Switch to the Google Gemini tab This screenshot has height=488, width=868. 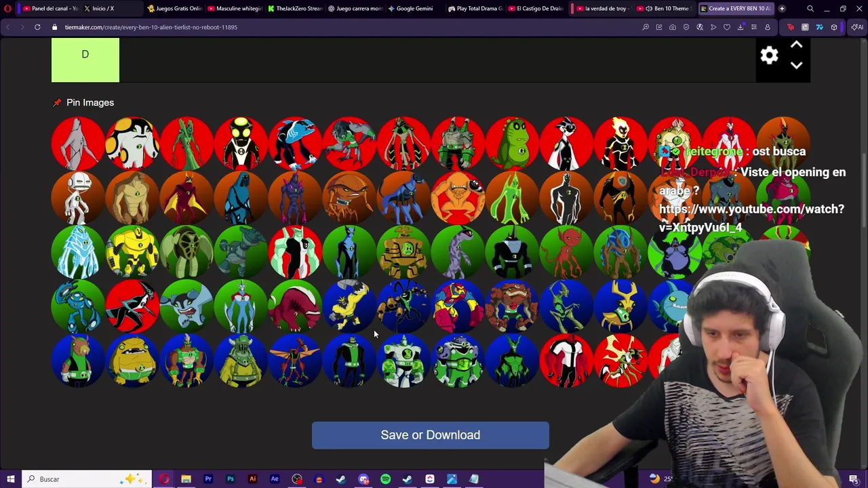[414, 8]
